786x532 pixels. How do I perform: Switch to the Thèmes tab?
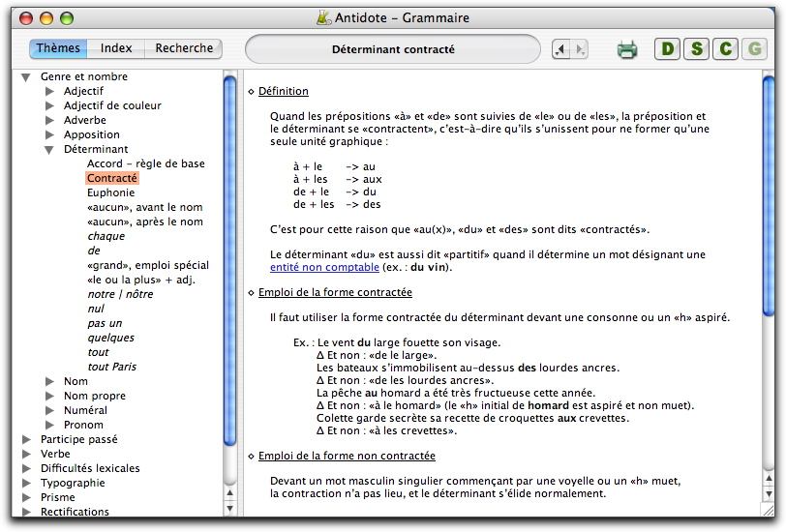[x=58, y=48]
